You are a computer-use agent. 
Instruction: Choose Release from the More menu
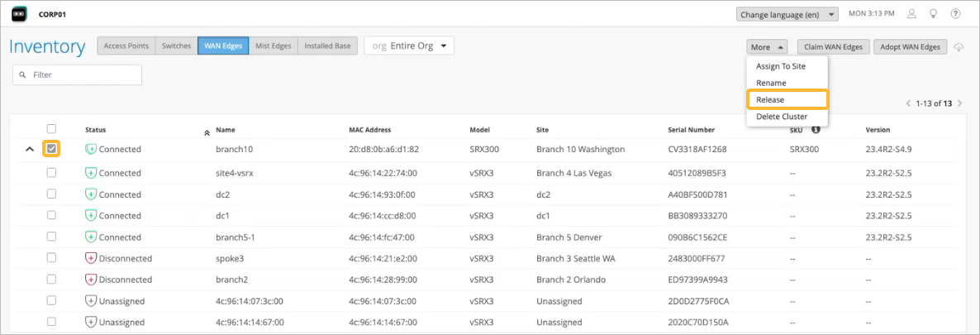click(787, 99)
